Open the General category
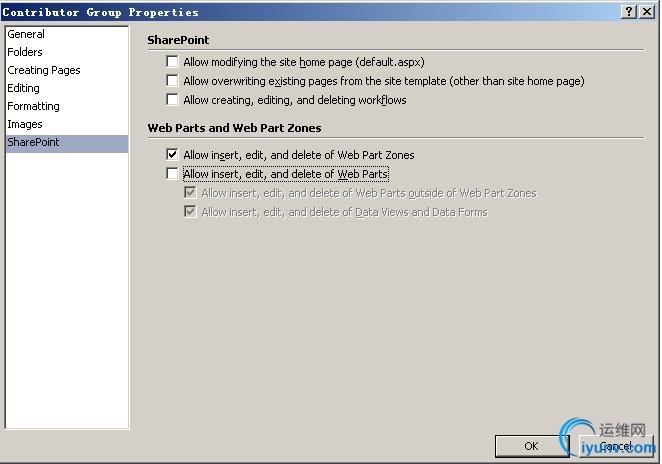This screenshot has height=464, width=662. tap(67, 34)
